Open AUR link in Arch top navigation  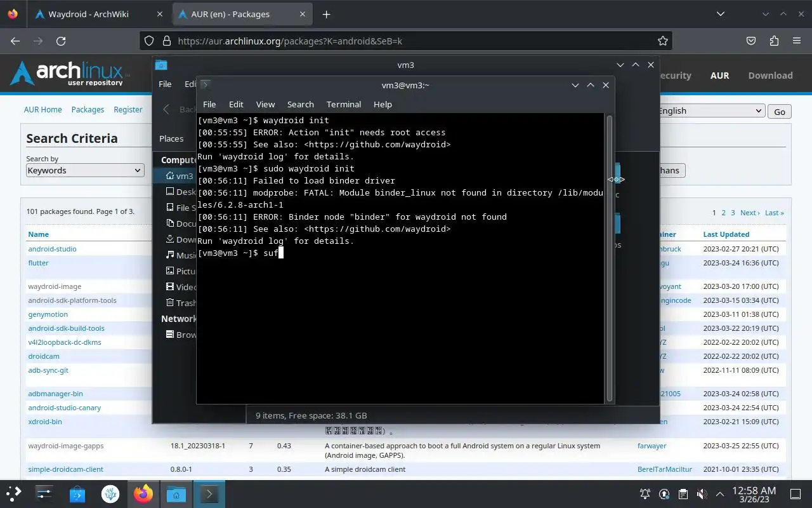(x=719, y=75)
